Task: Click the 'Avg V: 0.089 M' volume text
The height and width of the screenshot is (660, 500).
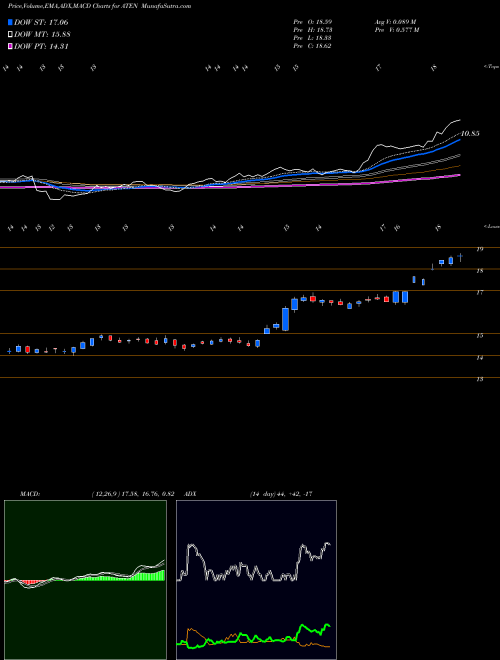Action: pyautogui.click(x=396, y=22)
